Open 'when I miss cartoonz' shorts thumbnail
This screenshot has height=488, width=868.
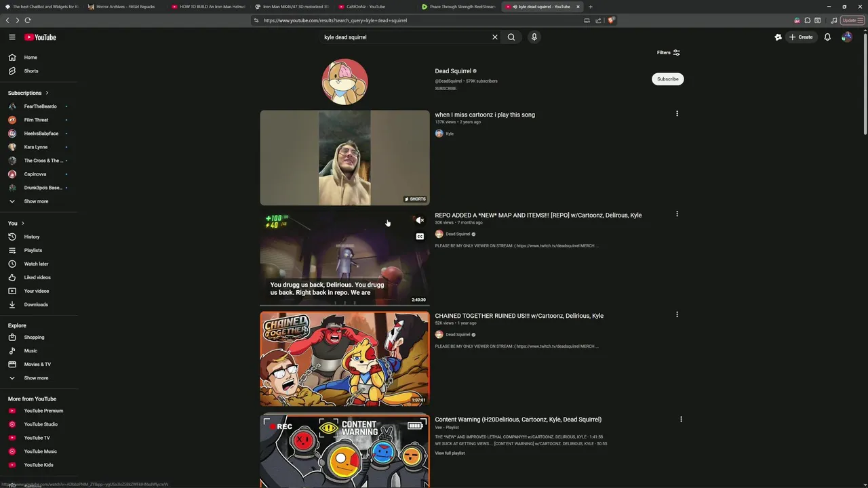click(x=344, y=158)
